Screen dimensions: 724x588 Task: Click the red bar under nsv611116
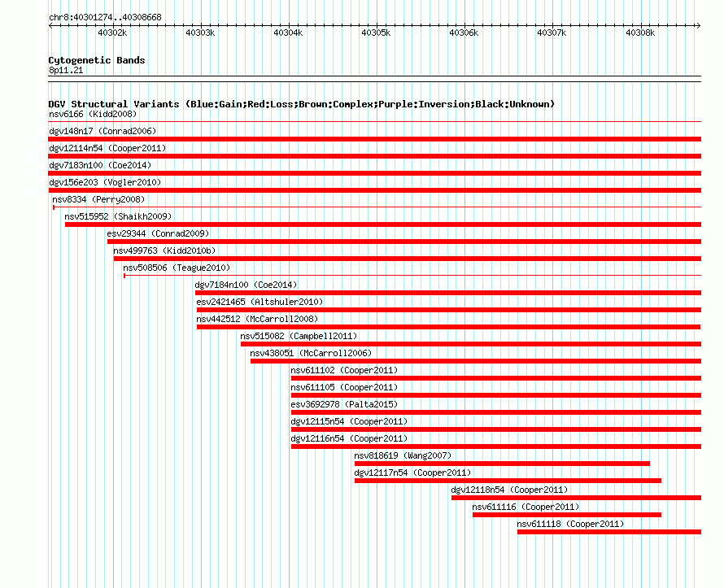pyautogui.click(x=567, y=515)
